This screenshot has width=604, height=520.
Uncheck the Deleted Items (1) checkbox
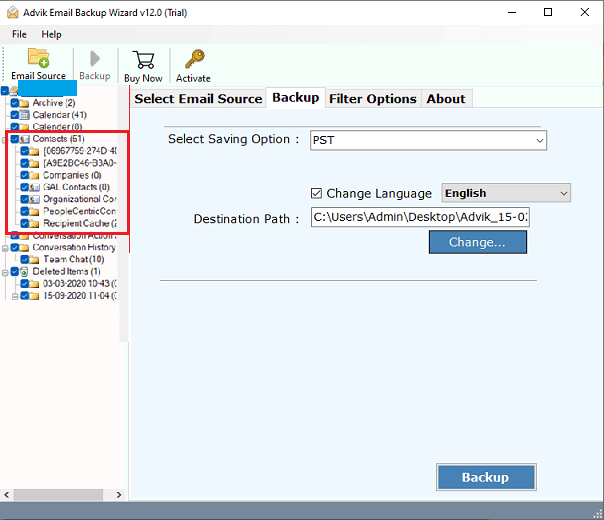15,272
